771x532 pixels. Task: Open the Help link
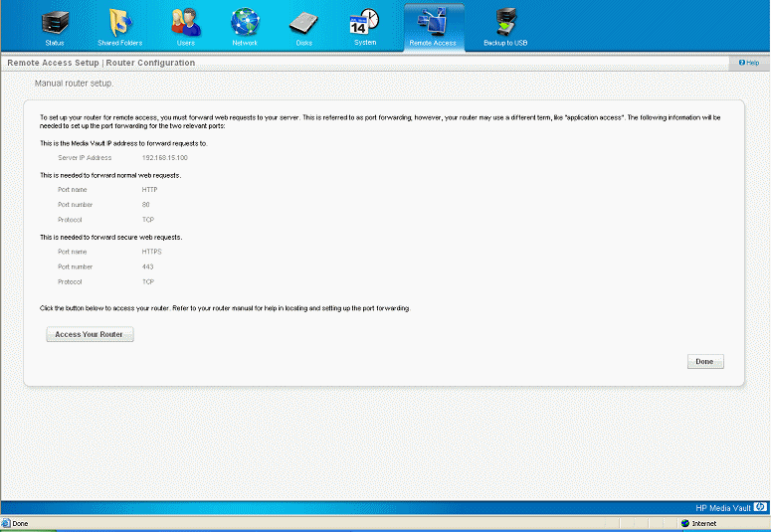click(748, 63)
